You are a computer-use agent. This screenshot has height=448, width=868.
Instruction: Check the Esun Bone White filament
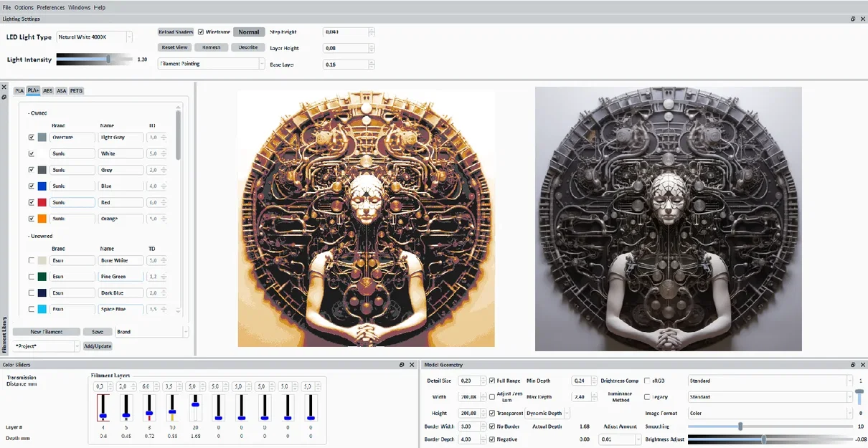(x=31, y=260)
